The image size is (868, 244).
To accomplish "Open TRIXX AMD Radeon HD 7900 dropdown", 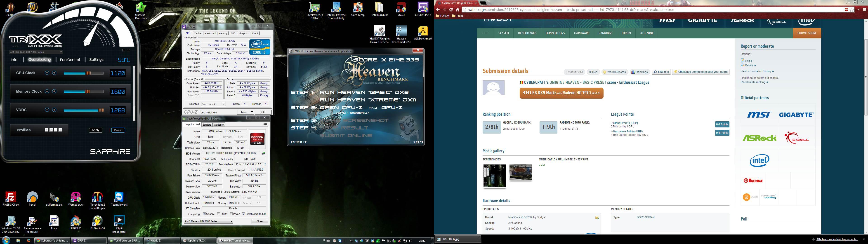I will pos(36,52).
